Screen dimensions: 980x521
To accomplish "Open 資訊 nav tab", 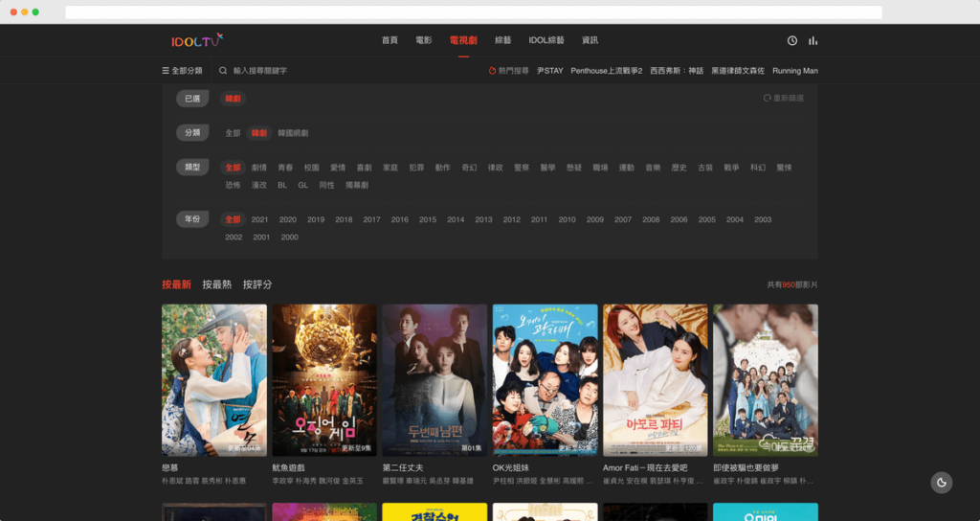I will (x=590, y=40).
